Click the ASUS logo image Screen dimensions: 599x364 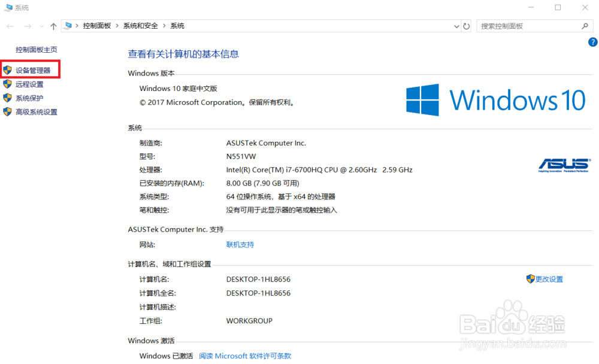[x=565, y=165]
